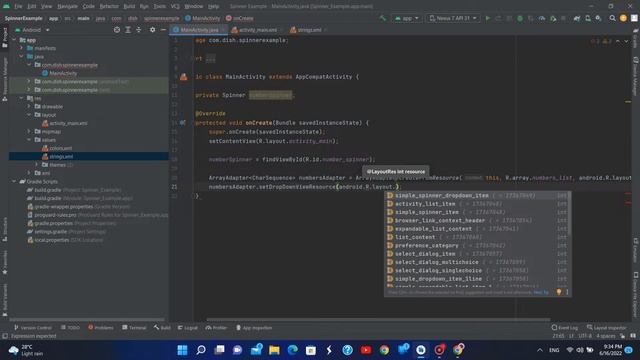This screenshot has height=360, width=640.
Task: Open the Layout Inspector
Action: pyautogui.click(x=607, y=328)
